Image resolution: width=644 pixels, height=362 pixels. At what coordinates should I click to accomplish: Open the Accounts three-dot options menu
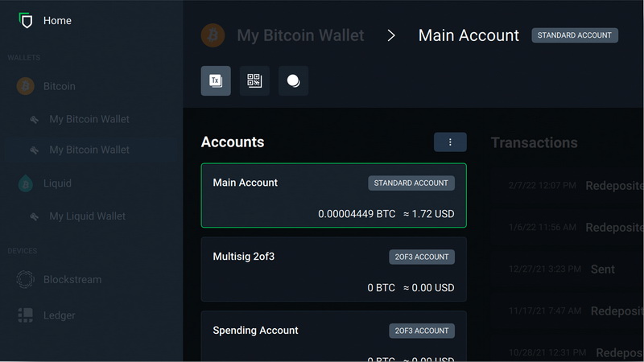tap(450, 142)
